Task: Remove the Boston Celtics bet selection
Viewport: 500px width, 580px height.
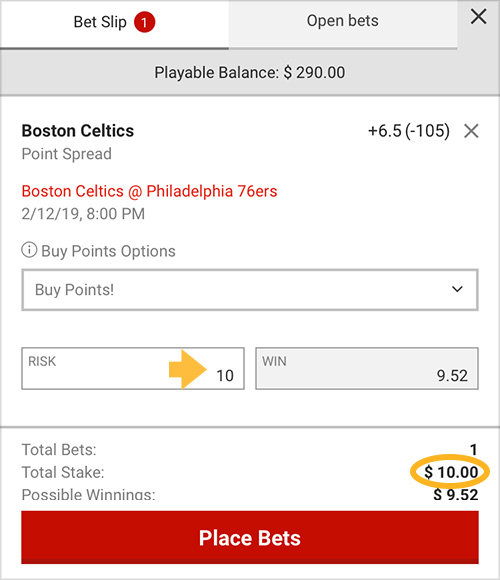Action: click(471, 131)
